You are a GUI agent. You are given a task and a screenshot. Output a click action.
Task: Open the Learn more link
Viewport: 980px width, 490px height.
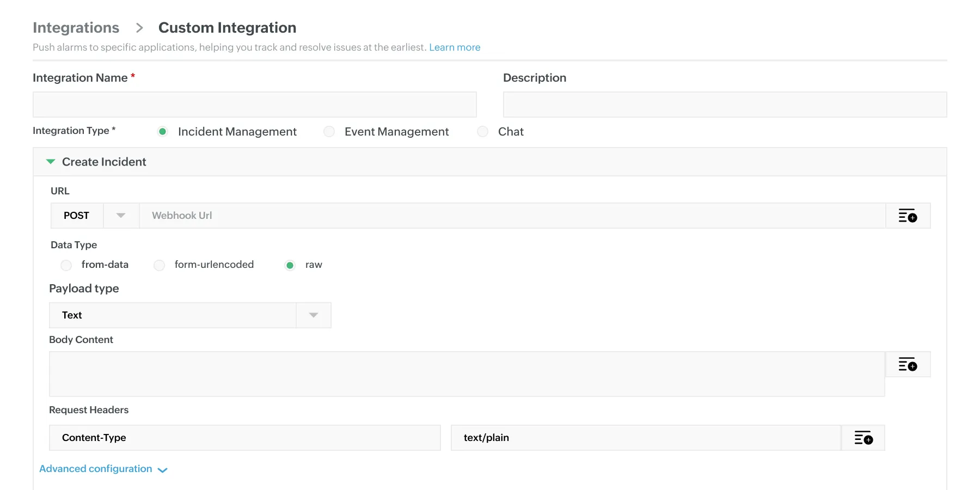click(455, 47)
